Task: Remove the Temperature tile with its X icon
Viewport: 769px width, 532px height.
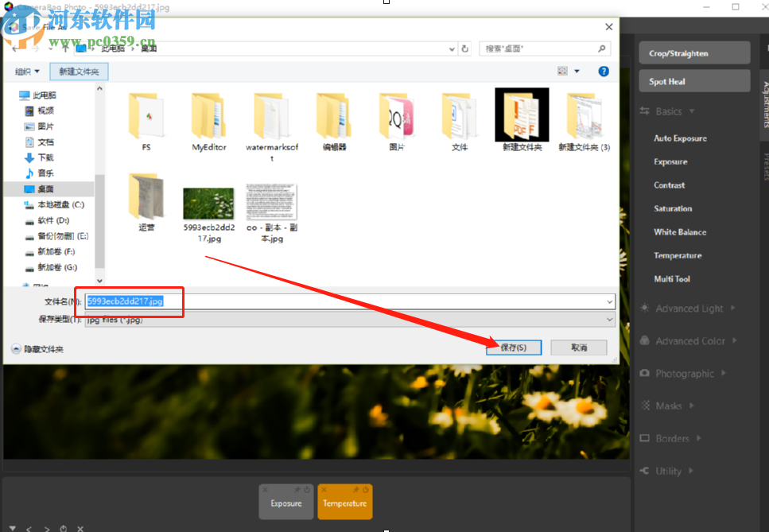Action: coord(324,489)
